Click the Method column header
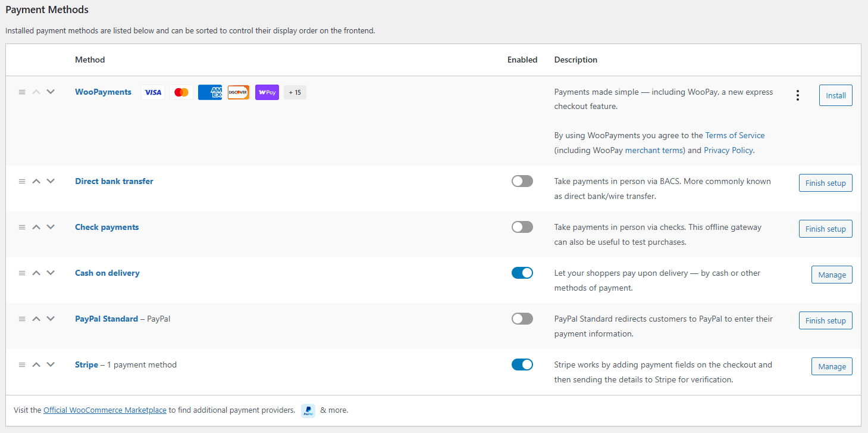Screen dimensions: 868x433 (x=90, y=60)
